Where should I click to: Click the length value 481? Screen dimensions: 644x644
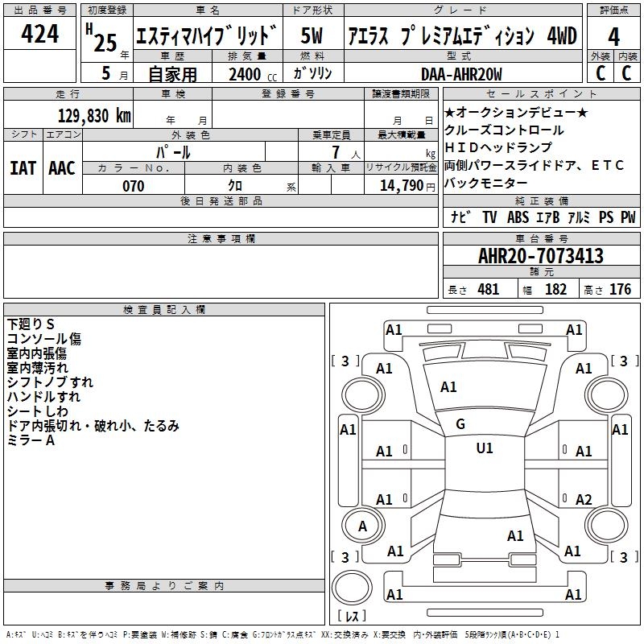click(x=489, y=290)
